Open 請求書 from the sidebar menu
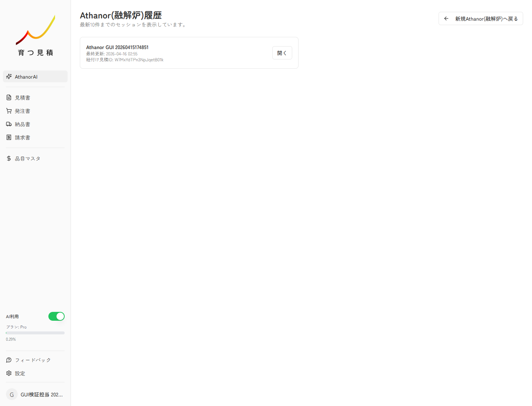 23,138
